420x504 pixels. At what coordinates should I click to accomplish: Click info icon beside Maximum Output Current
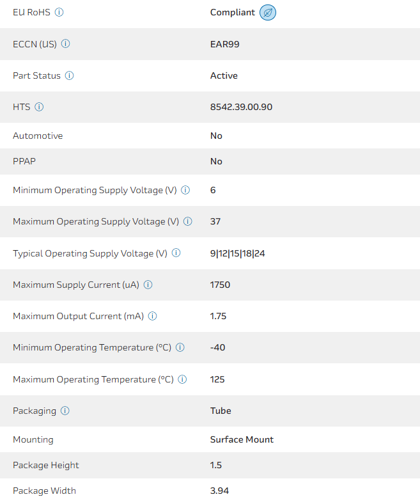153,316
